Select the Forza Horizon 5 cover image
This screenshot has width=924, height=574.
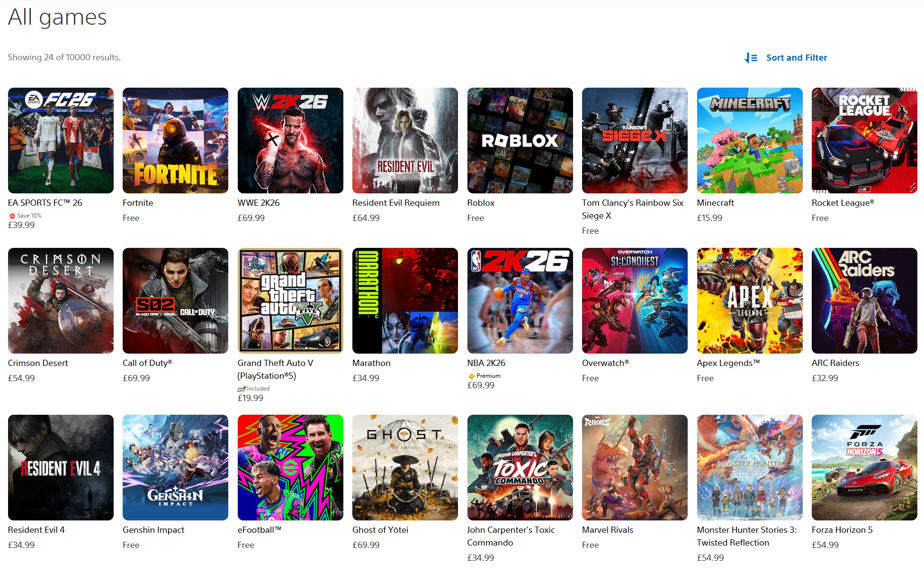point(864,467)
